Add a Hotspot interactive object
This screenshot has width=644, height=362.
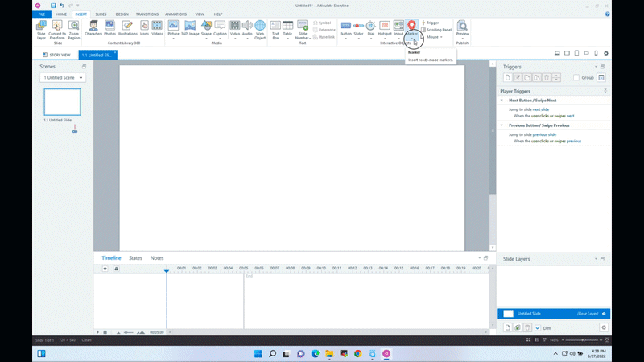tap(385, 29)
